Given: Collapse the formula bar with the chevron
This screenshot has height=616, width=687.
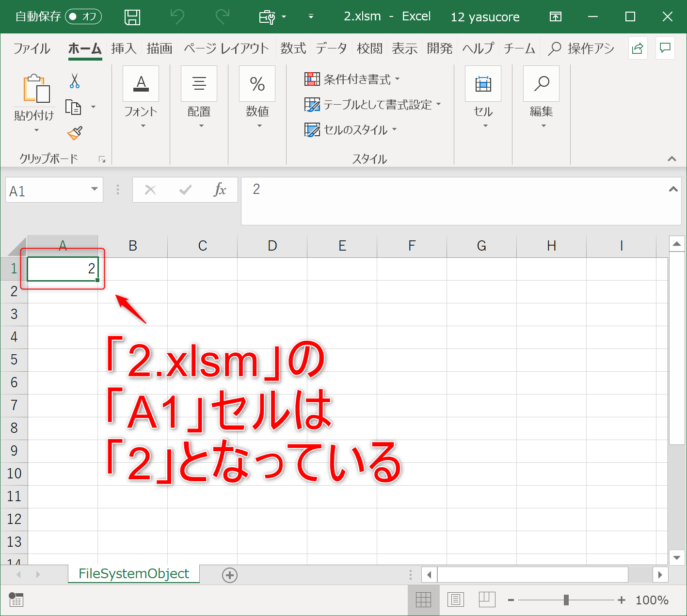Looking at the screenshot, I should pos(673,190).
